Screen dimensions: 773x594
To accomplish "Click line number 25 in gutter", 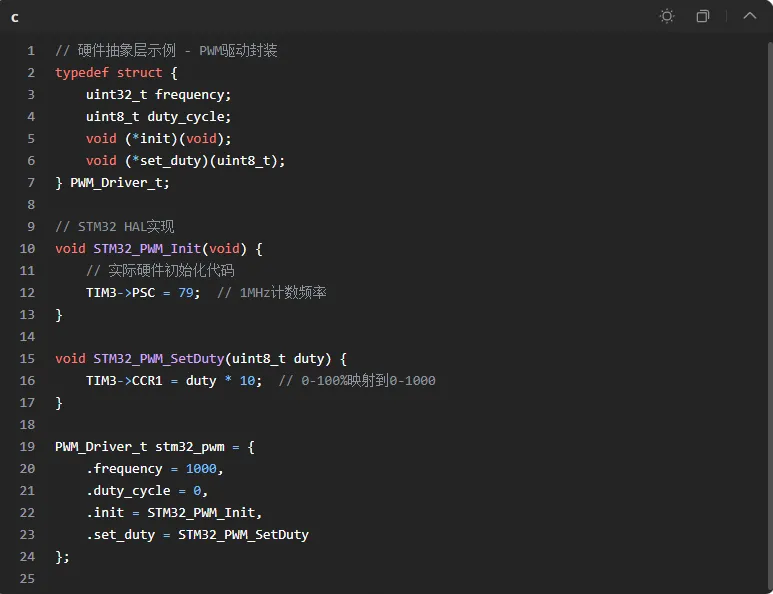I will click(x=27, y=578).
